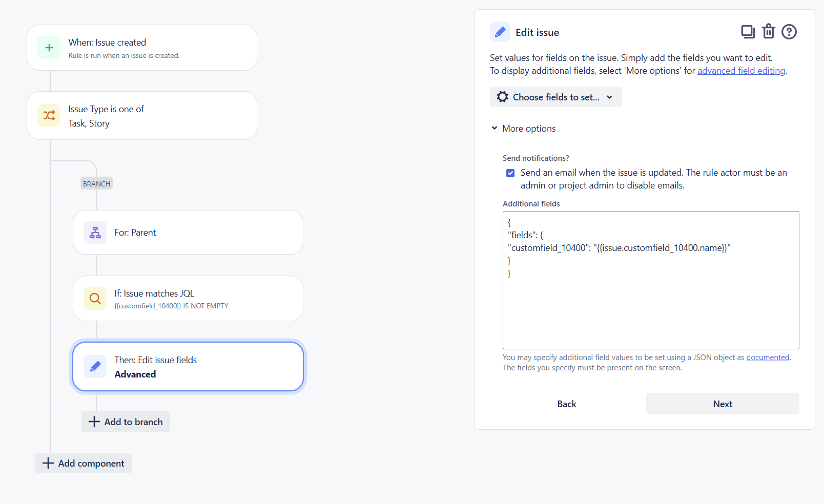Select the pencil Edit issue fields icon
The width and height of the screenshot is (824, 504).
[95, 366]
